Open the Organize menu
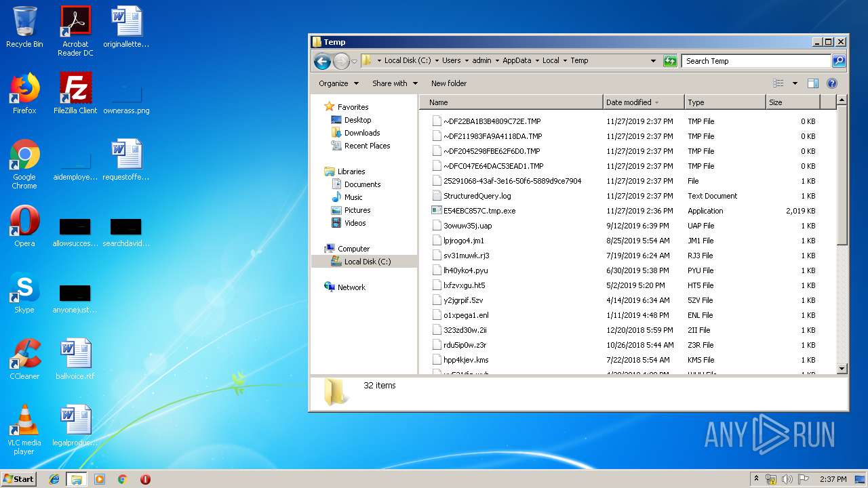Image resolution: width=868 pixels, height=488 pixels. (x=338, y=83)
